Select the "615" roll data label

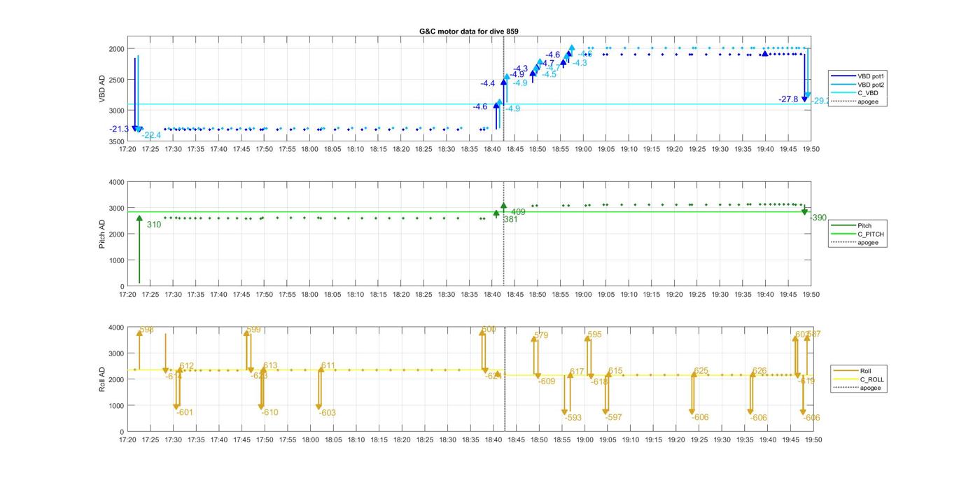615,371
